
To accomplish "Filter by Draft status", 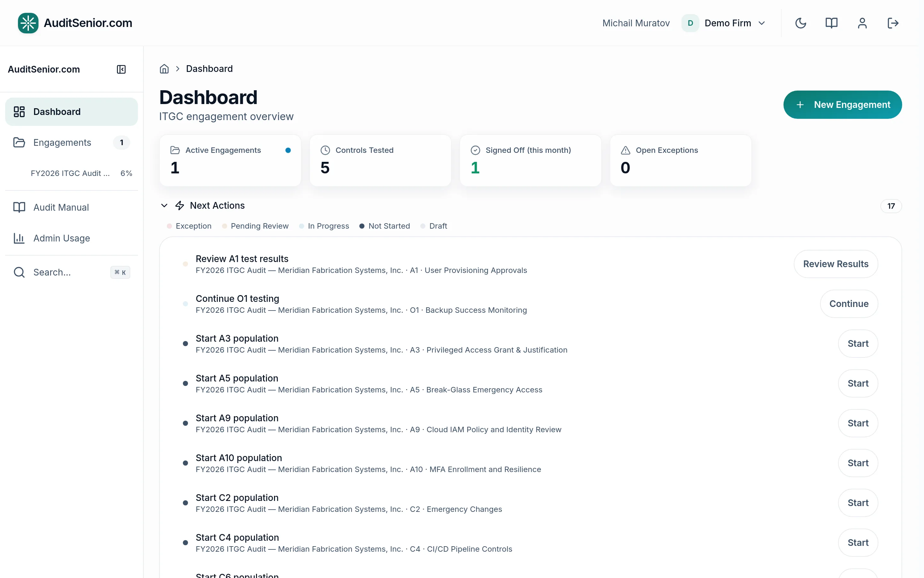I will [x=434, y=226].
